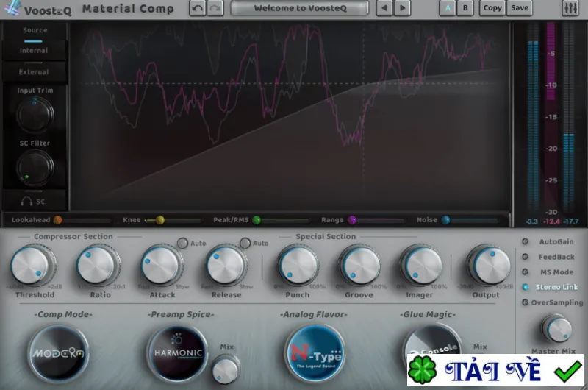This screenshot has width=588, height=390.
Task: Select the A preset slot
Action: (448, 8)
